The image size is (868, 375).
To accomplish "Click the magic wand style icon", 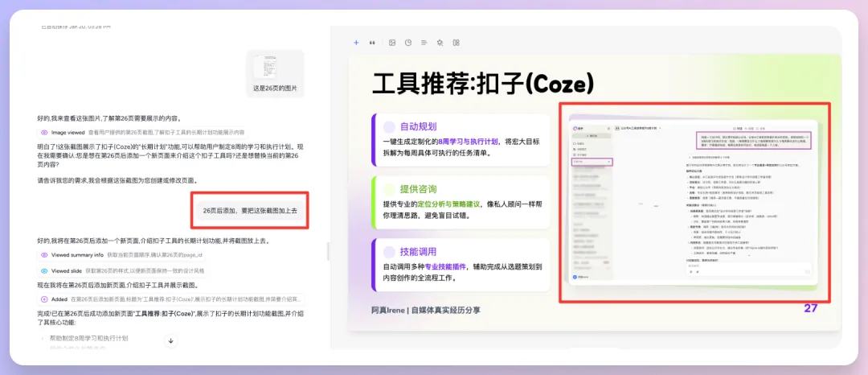I will (440, 43).
